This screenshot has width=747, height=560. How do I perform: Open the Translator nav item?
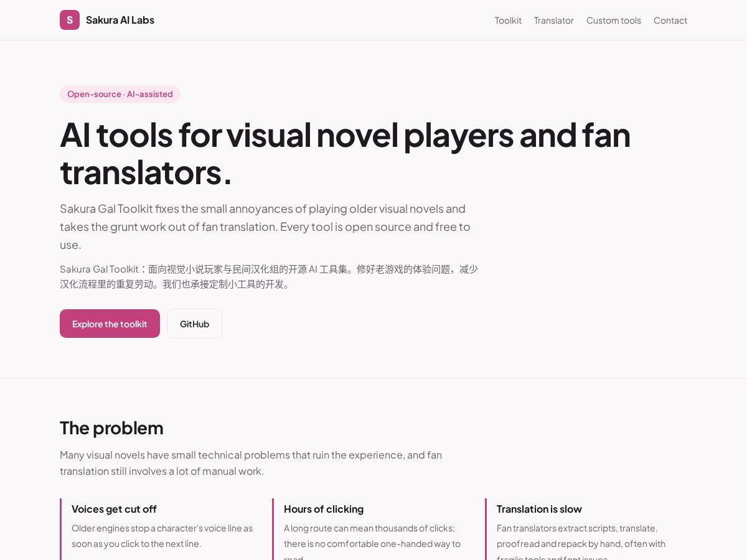(x=553, y=21)
